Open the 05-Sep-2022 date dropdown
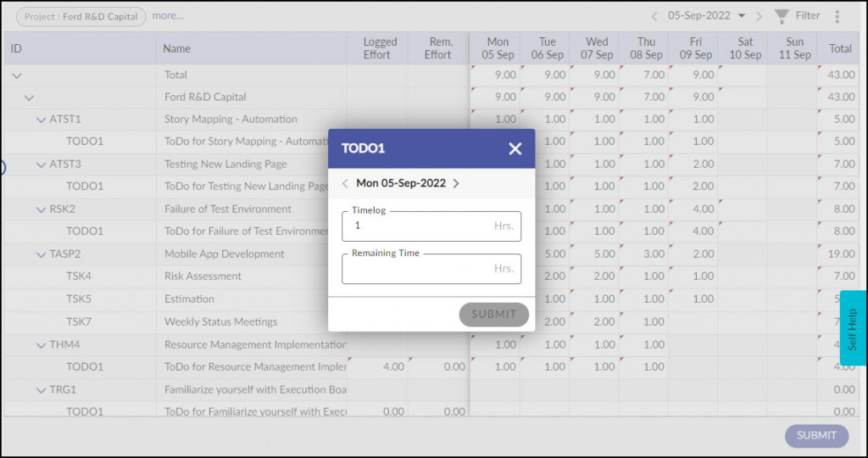 [706, 16]
